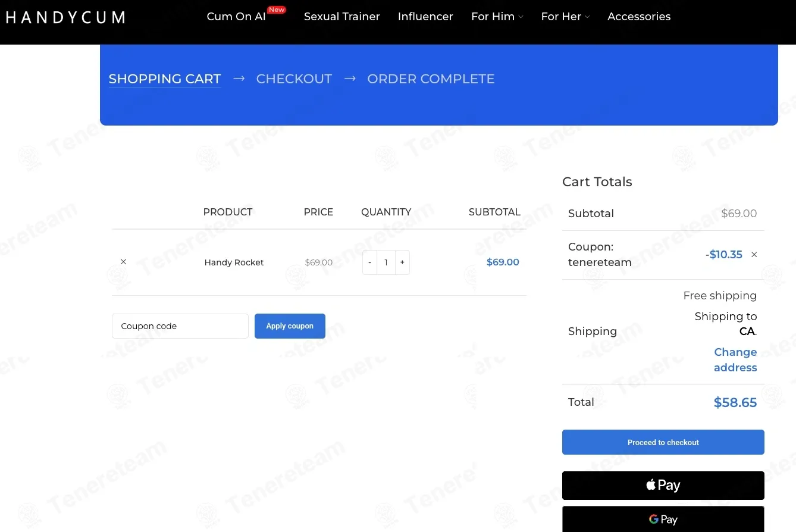
Task: Select the CHECKOUT step
Action: (294, 79)
